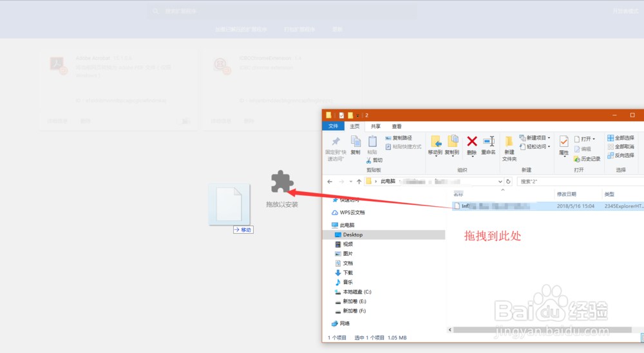Click 此电脑 in address bar breadcrumb
This screenshot has height=353, width=644.
click(388, 181)
